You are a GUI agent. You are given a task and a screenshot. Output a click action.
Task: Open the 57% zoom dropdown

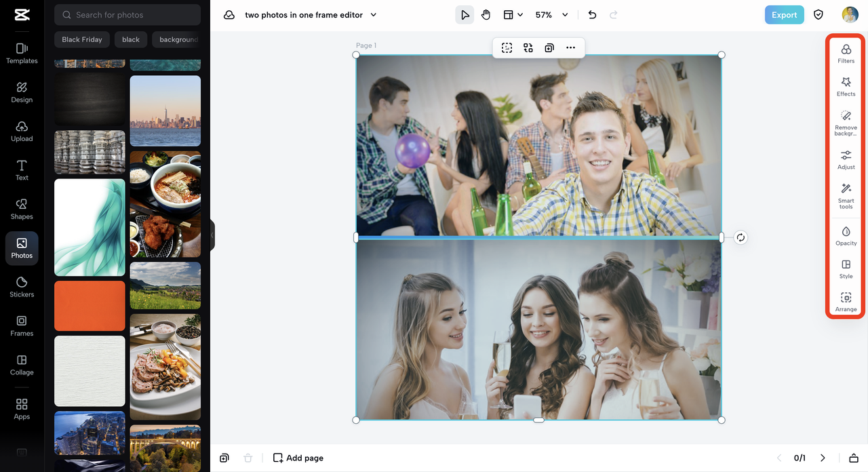pos(551,15)
